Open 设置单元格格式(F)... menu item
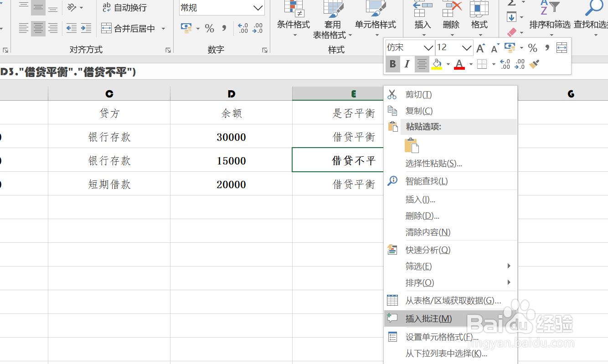The width and height of the screenshot is (608, 364). 451,337
